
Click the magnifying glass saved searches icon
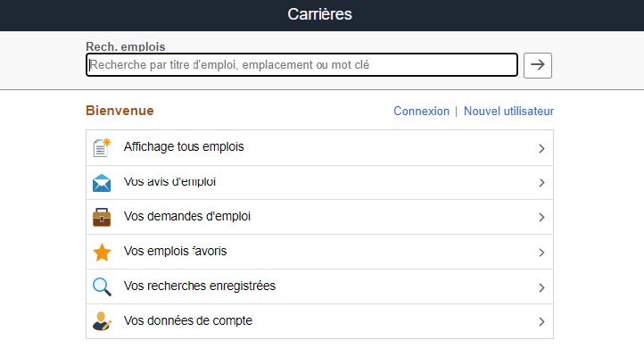[x=102, y=287]
